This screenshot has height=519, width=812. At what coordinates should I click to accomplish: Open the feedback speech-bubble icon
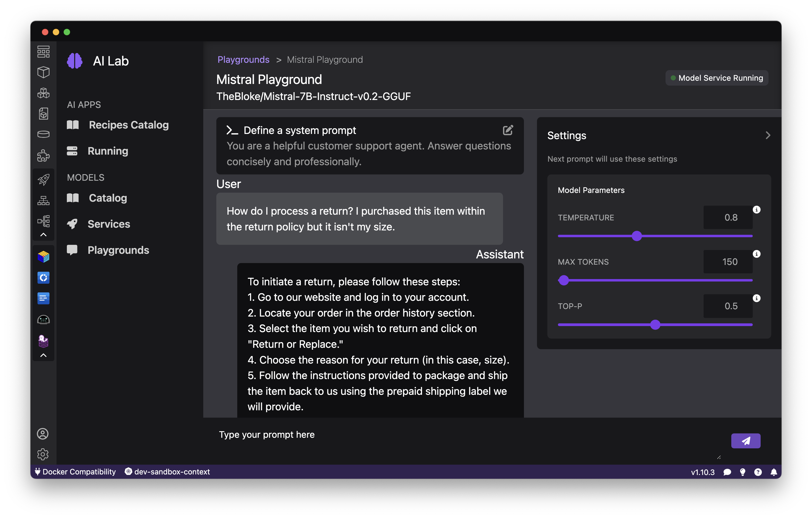click(727, 472)
